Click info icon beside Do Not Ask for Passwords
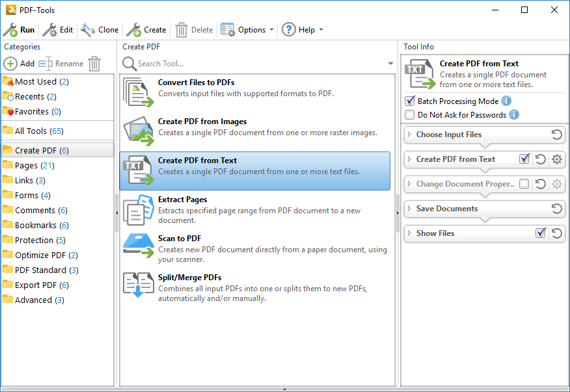This screenshot has width=570, height=392. [x=514, y=115]
